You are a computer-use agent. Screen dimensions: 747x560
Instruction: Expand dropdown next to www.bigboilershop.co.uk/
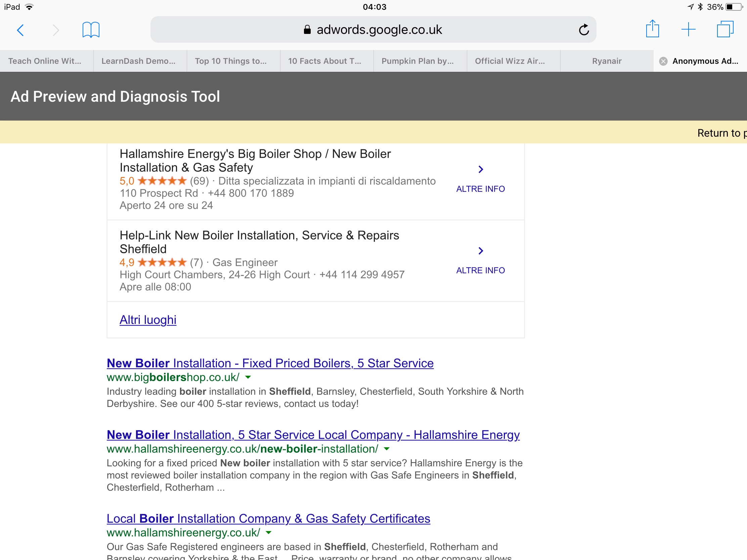pos(248,377)
